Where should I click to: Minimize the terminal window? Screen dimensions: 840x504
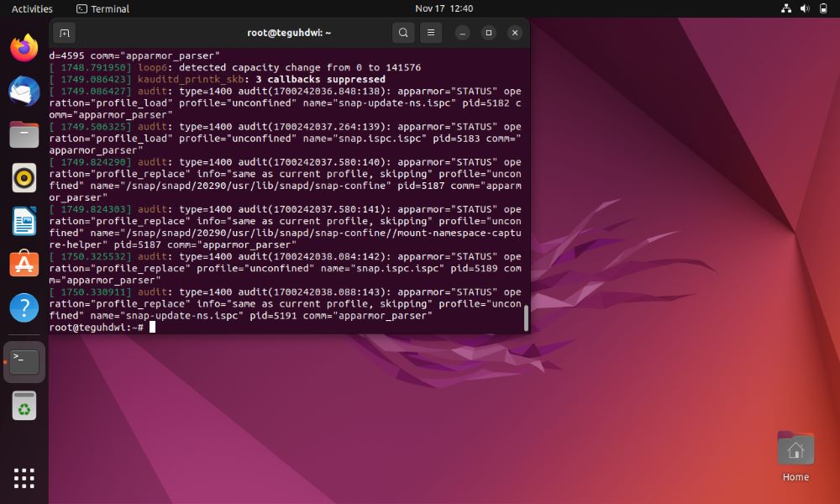(462, 34)
